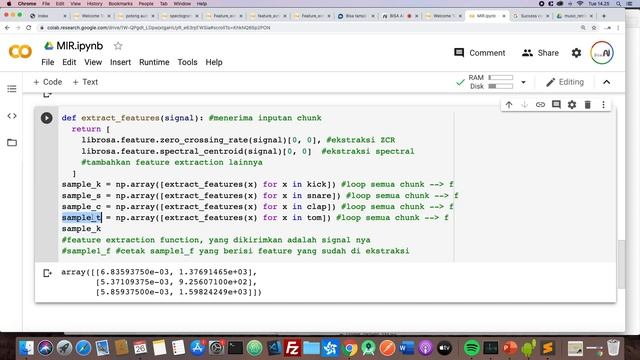640x360 pixels.
Task: Open Chrome History menu in macOS menu bar
Action: pos(94,4)
